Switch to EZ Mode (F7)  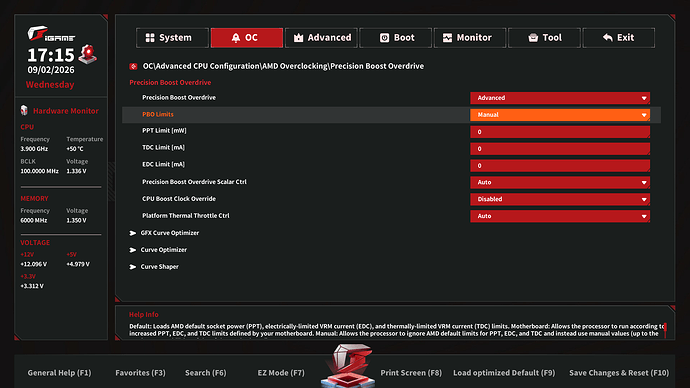coord(281,373)
